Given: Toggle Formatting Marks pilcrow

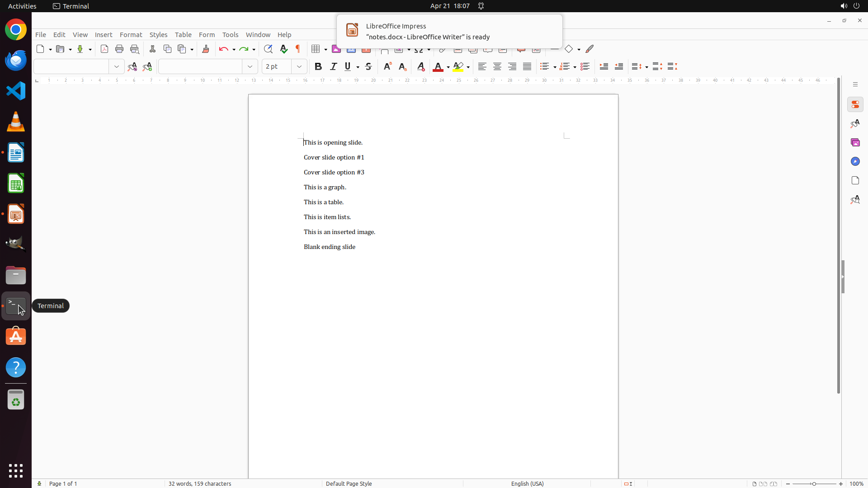Looking at the screenshot, I should (x=298, y=49).
